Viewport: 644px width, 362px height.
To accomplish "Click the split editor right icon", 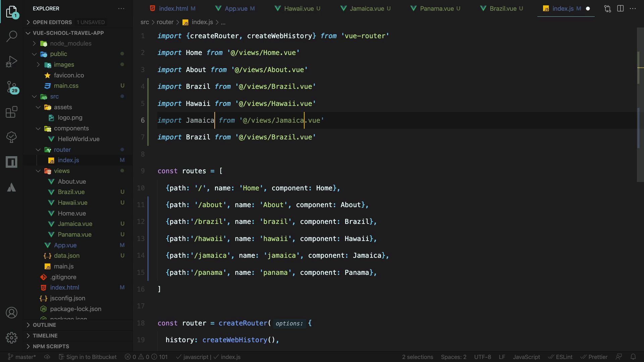I will click(620, 9).
